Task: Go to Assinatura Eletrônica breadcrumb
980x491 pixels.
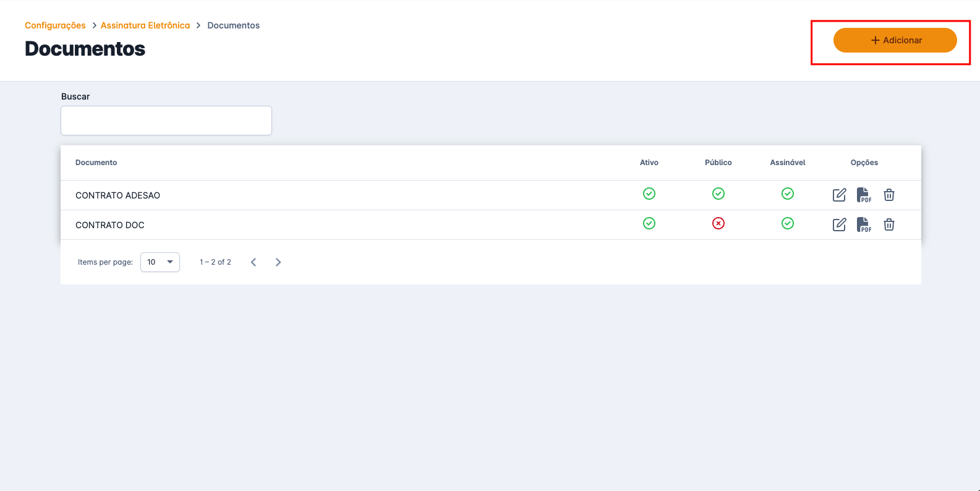Action: click(145, 25)
